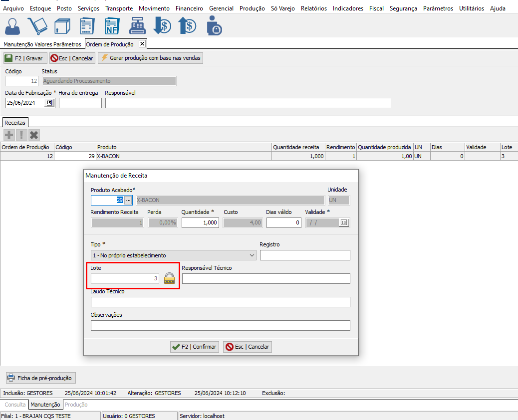
Task: Open the Data de Fabricação calendar picker
Action: point(49,103)
